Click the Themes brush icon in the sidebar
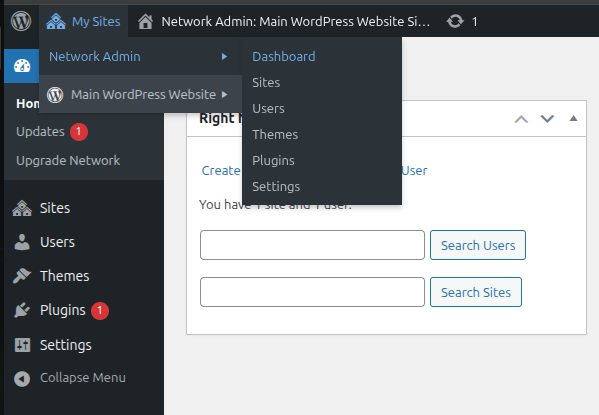The width and height of the screenshot is (599, 415). [22, 276]
